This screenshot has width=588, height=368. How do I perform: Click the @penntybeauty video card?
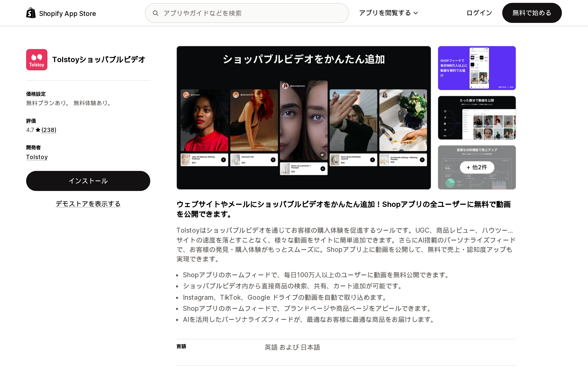pos(304,120)
